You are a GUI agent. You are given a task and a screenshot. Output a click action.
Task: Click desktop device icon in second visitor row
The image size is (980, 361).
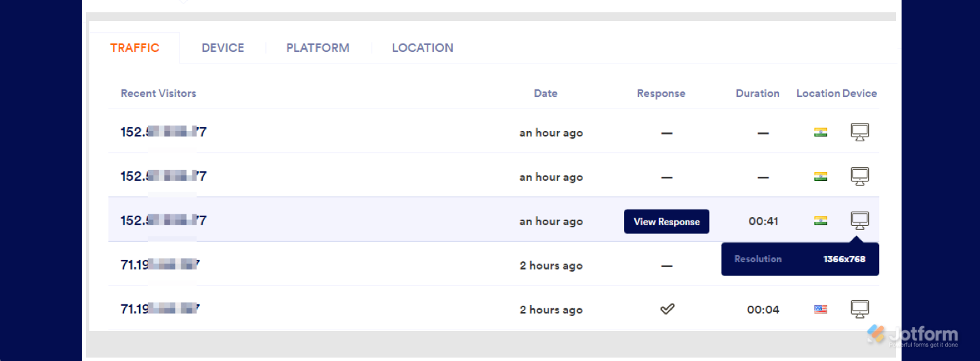(860, 177)
